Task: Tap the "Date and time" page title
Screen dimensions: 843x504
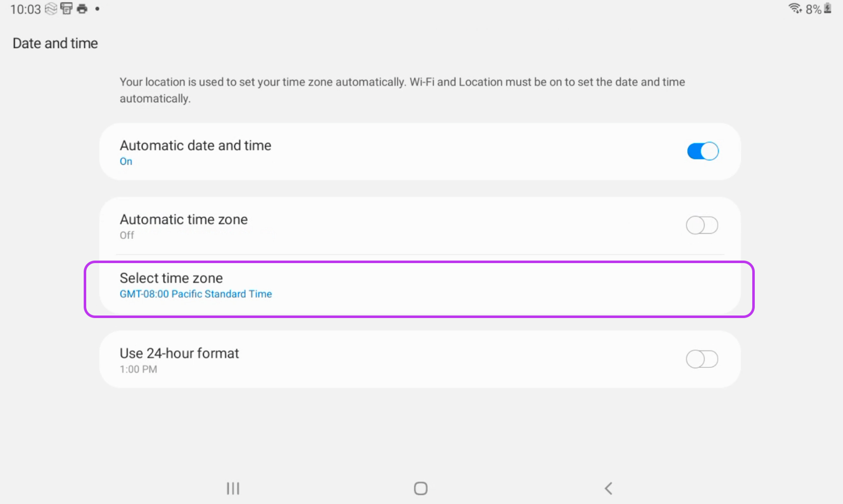Action: pyautogui.click(x=55, y=43)
